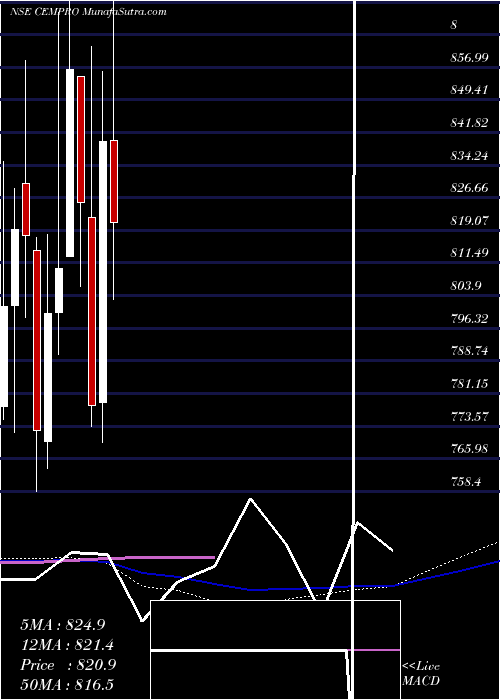The height and width of the screenshot is (700, 500).
Task: Click the Price : 820.9 readout
Action: [x=68, y=665]
